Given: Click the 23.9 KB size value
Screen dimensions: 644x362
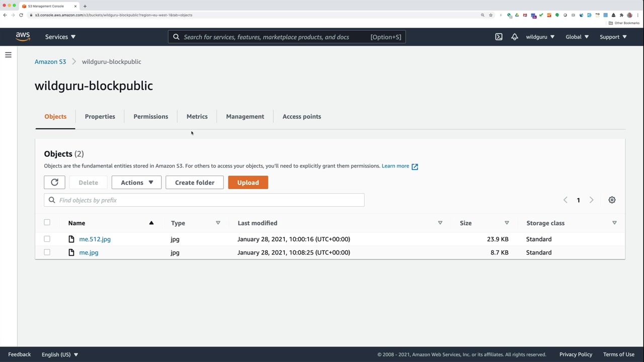Looking at the screenshot, I should click(x=498, y=239).
